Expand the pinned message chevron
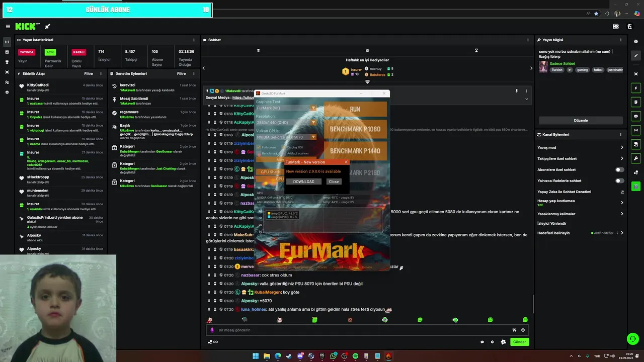This screenshot has height=362, width=644. pos(527,99)
